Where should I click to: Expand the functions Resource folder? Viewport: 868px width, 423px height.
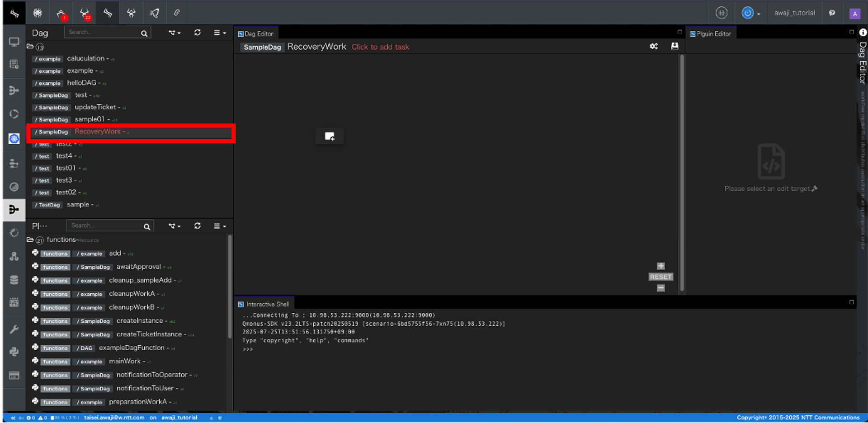tap(30, 240)
